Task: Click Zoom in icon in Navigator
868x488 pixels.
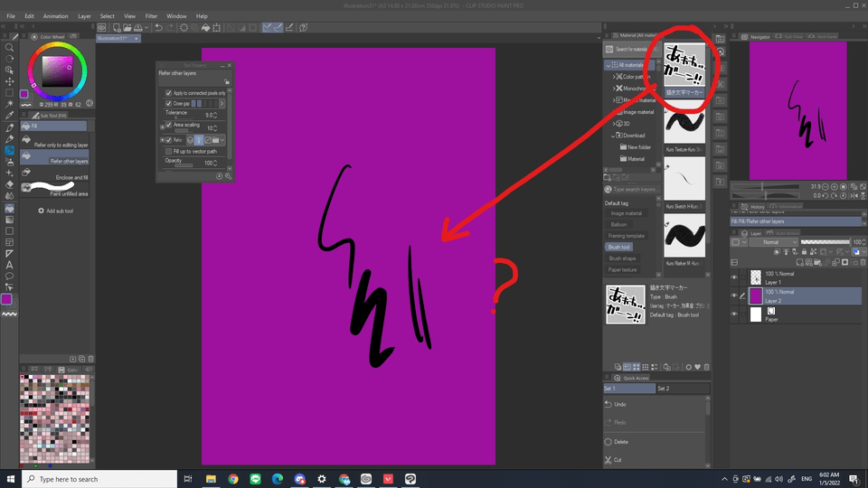Action: point(835,187)
